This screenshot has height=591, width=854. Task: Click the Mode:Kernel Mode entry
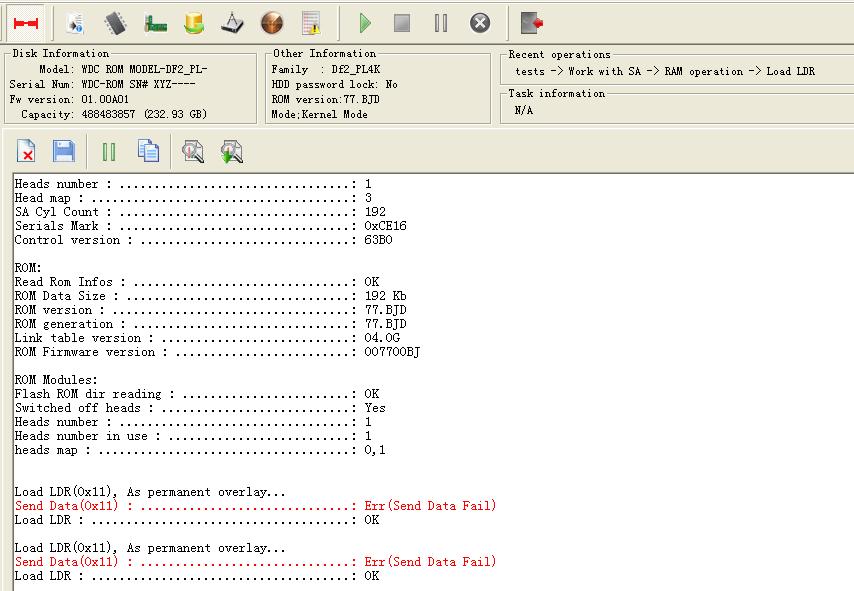319,114
